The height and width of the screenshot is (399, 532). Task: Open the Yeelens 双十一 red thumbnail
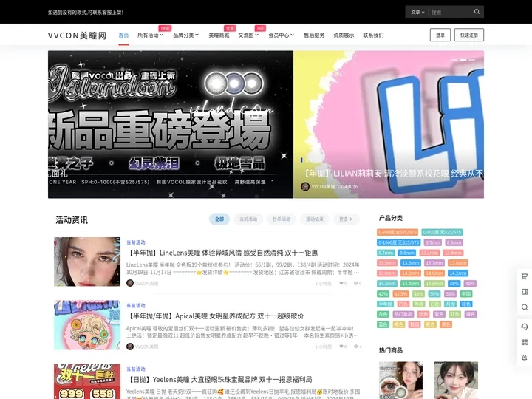[x=87, y=381]
